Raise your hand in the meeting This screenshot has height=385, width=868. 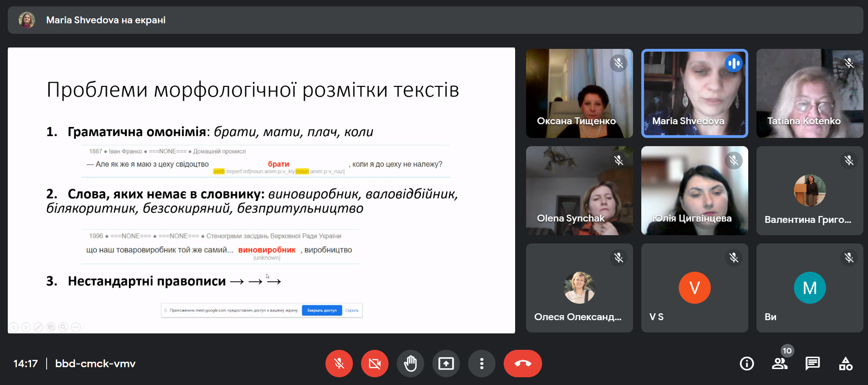(410, 364)
